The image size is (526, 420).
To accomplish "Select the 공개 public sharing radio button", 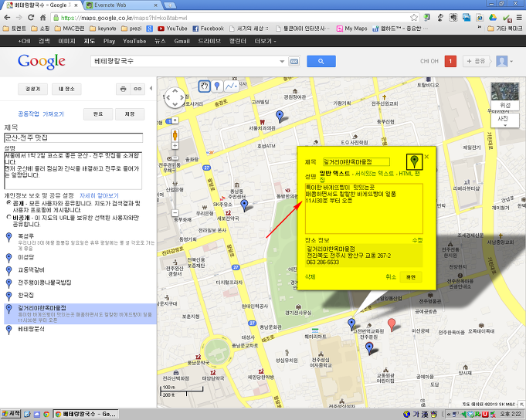I will click(x=8, y=203).
